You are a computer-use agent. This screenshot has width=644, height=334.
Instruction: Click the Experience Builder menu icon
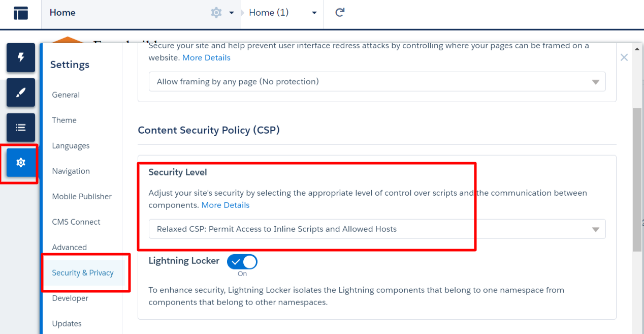click(x=21, y=13)
